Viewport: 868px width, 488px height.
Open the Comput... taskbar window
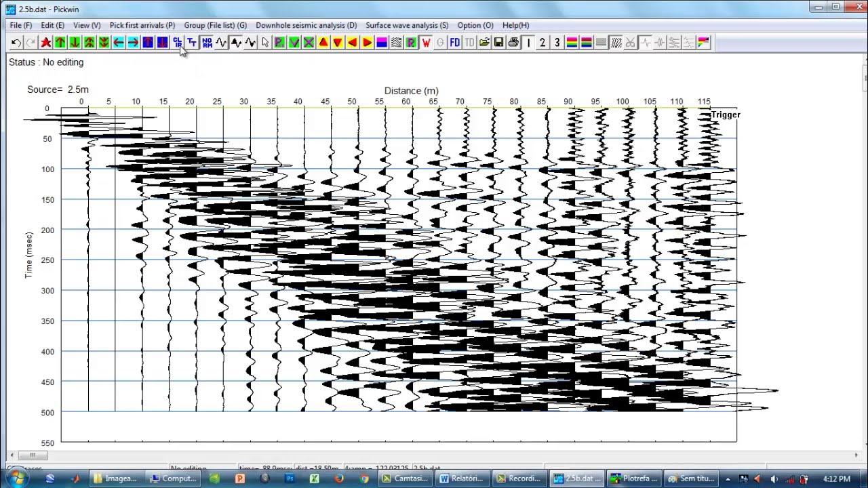point(174,479)
